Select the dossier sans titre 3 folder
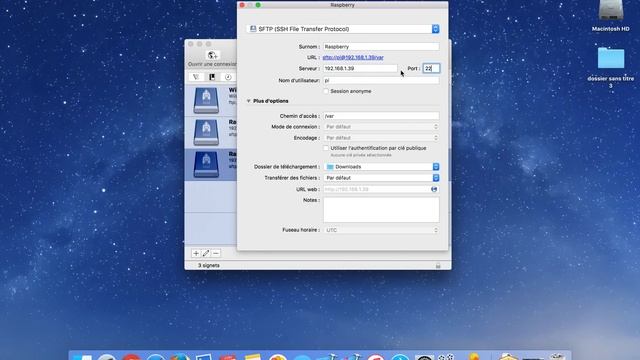This screenshot has width=640, height=360. click(611, 58)
